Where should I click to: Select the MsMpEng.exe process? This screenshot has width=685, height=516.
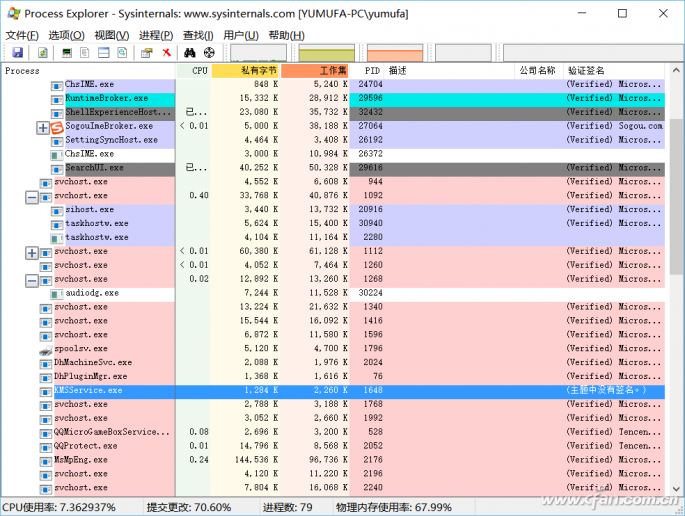pyautogui.click(x=81, y=460)
